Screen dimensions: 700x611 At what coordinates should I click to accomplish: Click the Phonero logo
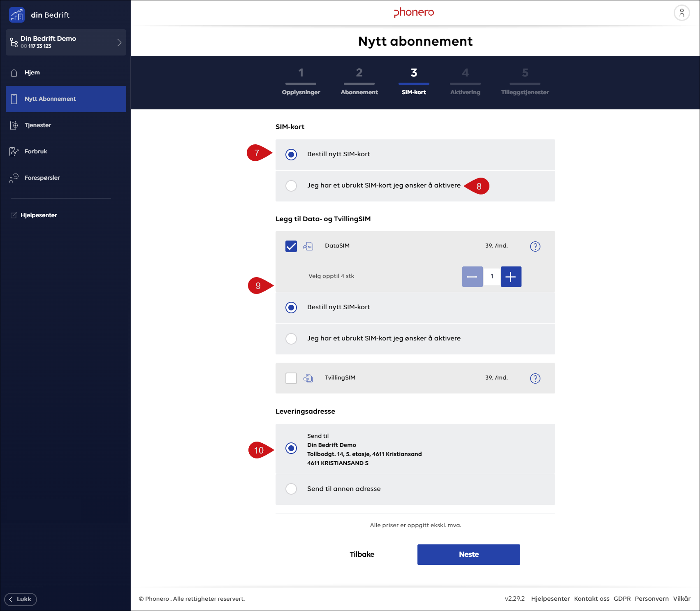tap(414, 13)
